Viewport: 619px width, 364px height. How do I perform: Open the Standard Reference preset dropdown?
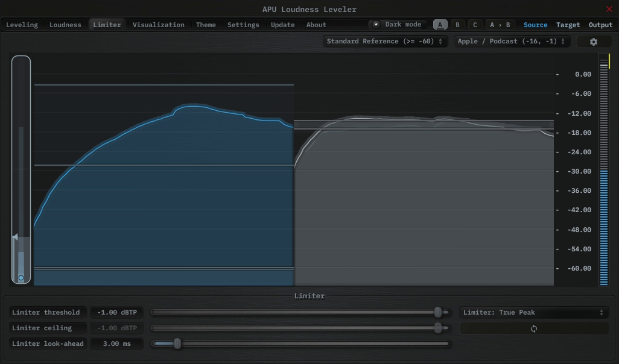pos(384,41)
